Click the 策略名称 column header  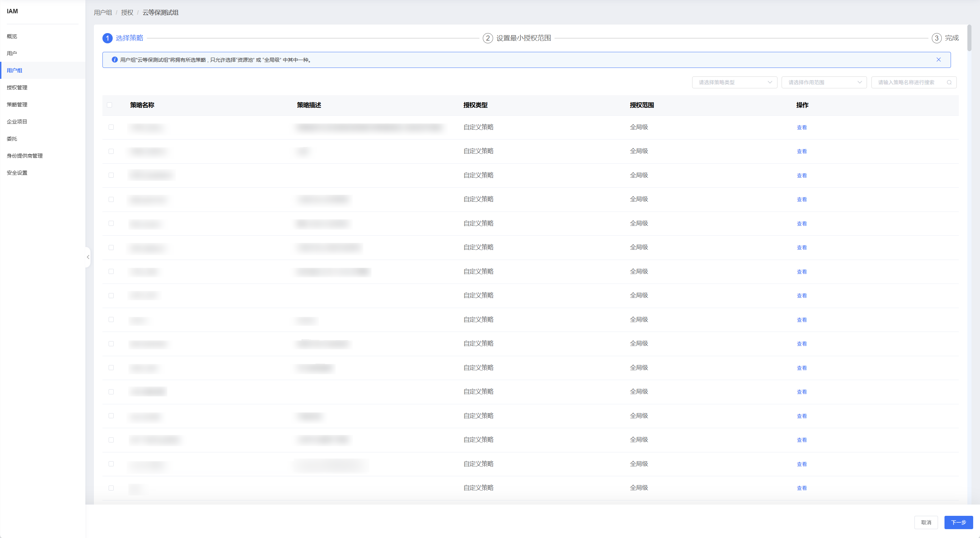(142, 105)
